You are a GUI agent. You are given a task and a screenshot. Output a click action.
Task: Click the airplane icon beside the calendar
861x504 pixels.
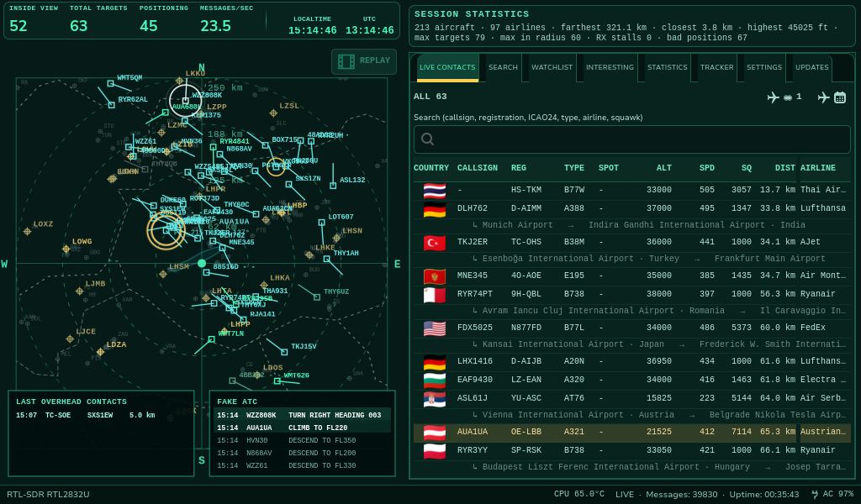tap(823, 97)
